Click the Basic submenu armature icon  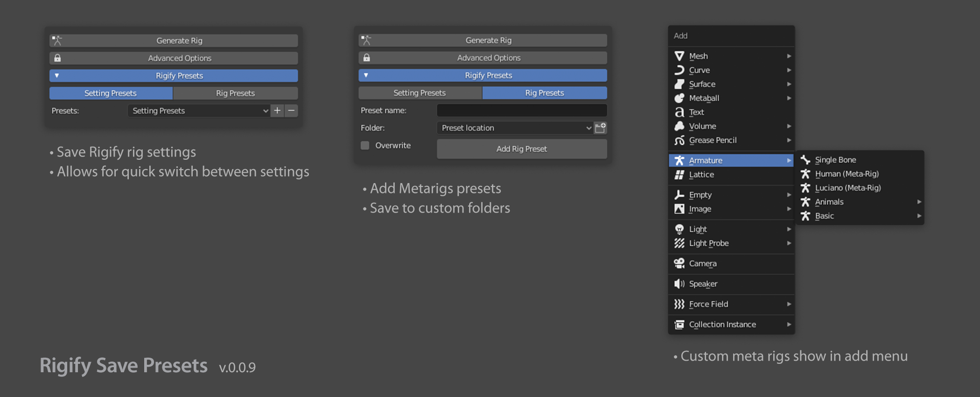point(805,216)
